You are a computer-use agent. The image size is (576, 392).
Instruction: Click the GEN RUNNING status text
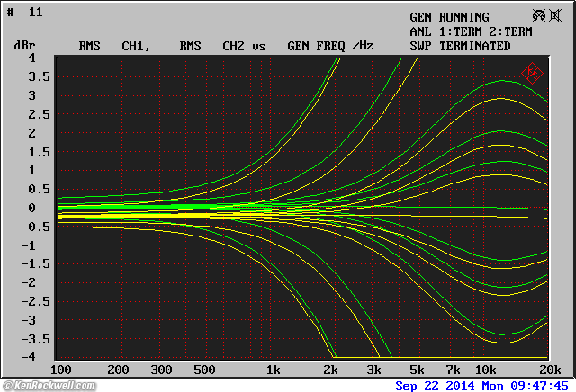(449, 17)
